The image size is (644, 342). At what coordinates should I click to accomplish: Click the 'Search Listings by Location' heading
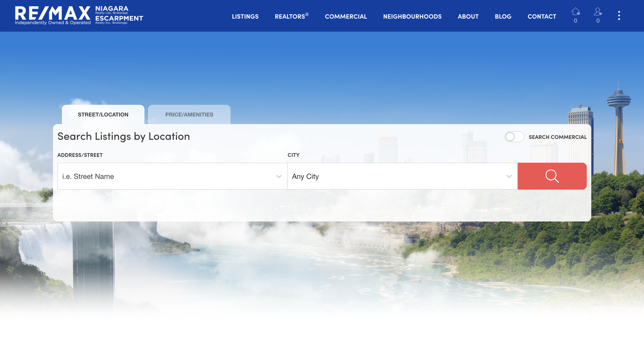tap(124, 136)
